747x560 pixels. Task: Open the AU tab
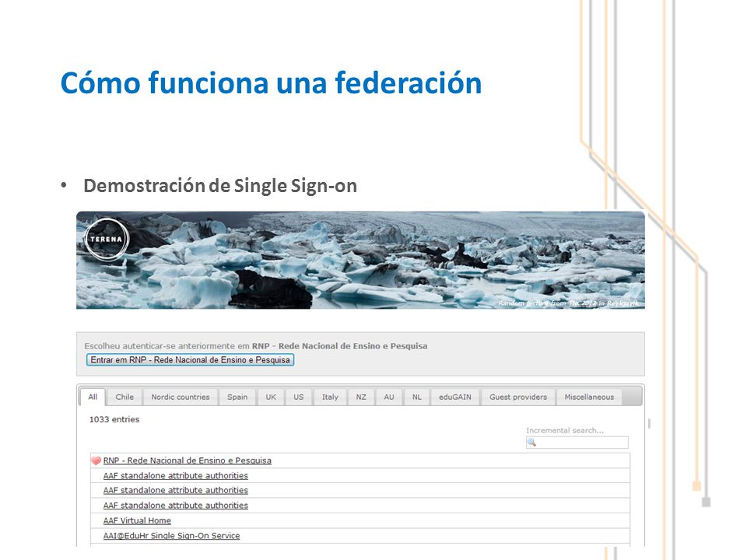pyautogui.click(x=389, y=397)
